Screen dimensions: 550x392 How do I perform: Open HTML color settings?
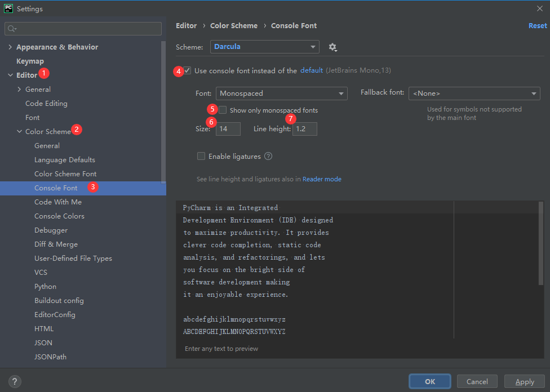[x=44, y=328]
